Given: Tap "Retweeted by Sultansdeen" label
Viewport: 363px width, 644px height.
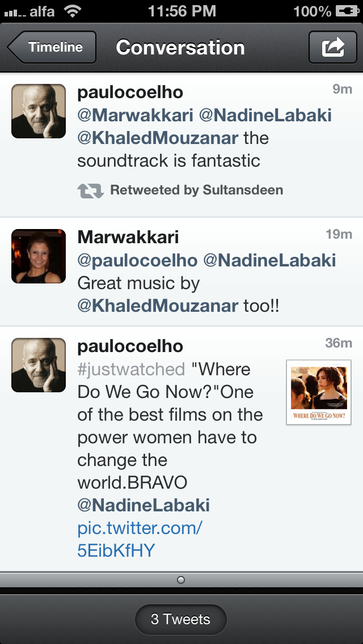Looking at the screenshot, I should click(196, 190).
